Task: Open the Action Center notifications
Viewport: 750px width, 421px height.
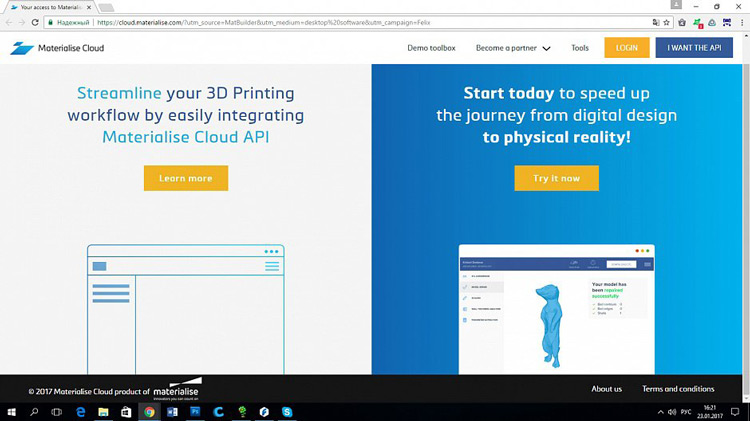Action: coord(735,412)
